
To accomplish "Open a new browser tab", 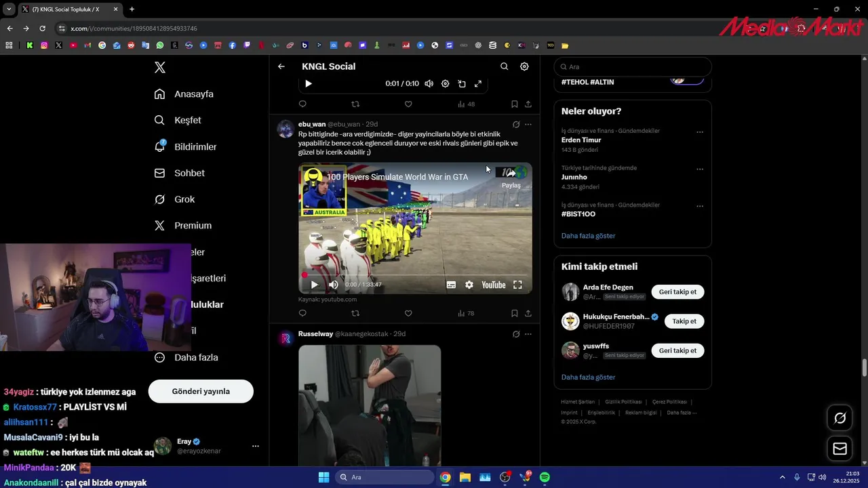I will (x=132, y=9).
